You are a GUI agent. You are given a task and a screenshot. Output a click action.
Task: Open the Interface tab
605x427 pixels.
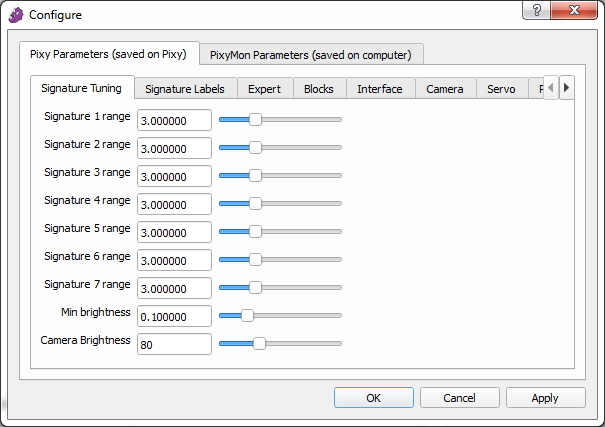(379, 89)
